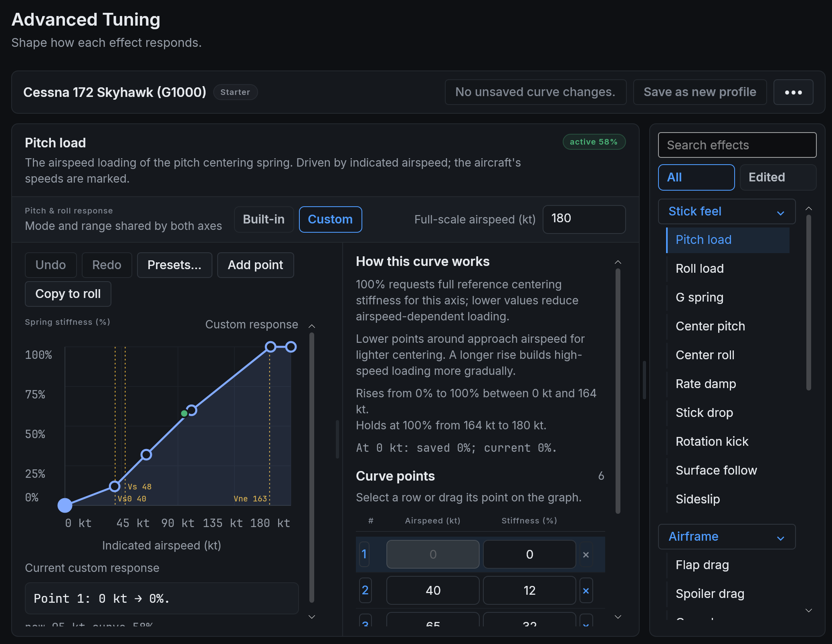This screenshot has width=832, height=644.
Task: Select Pitch load in effects list
Action: [728, 240]
